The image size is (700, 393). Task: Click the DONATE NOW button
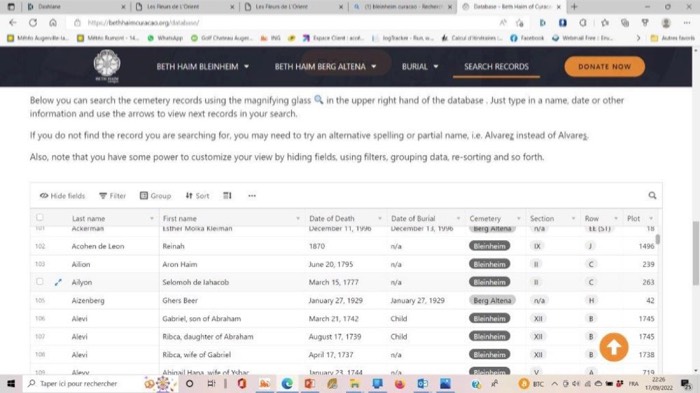point(604,67)
